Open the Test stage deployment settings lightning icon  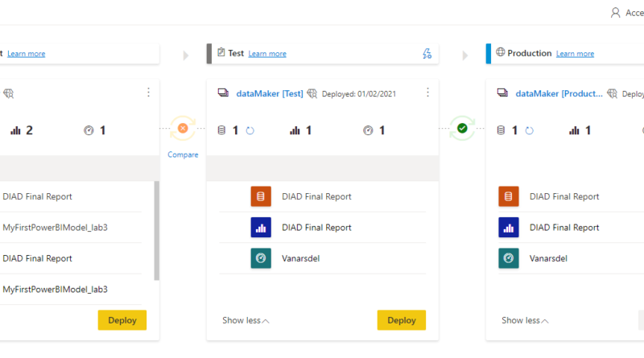point(427,54)
